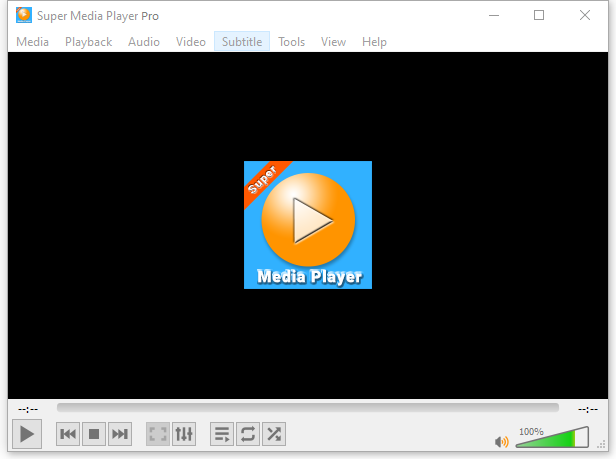This screenshot has height=459, width=616.
Task: Skip to the previous media track
Action: pyautogui.click(x=68, y=434)
